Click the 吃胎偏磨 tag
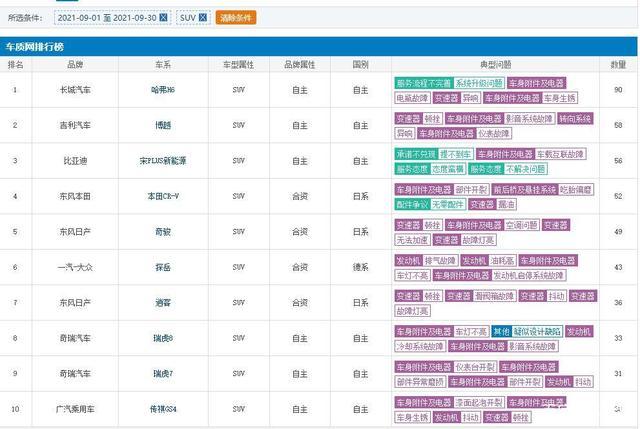 click(576, 190)
